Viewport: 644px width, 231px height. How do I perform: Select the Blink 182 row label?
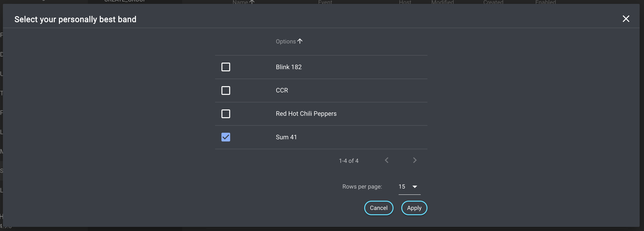pyautogui.click(x=289, y=67)
